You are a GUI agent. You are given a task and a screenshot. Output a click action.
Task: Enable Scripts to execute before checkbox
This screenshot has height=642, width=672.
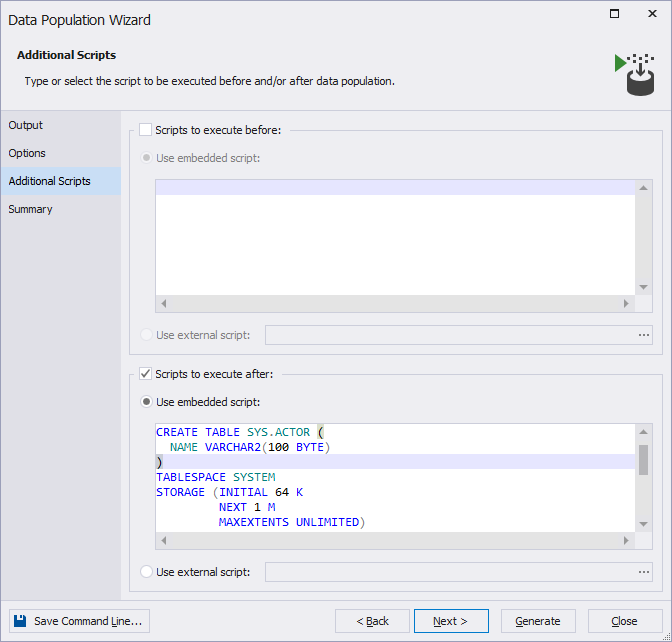click(145, 130)
